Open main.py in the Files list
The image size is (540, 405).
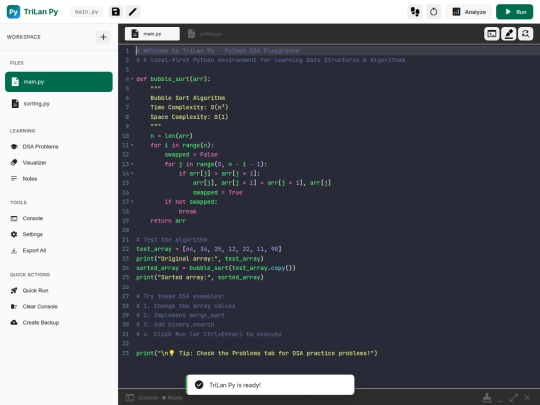[59, 82]
